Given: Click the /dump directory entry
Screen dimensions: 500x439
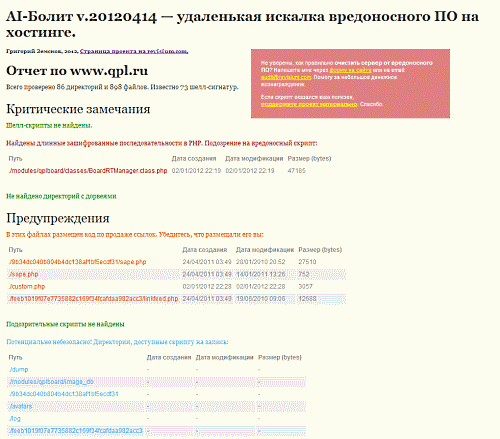Looking at the screenshot, I should [x=18, y=369].
